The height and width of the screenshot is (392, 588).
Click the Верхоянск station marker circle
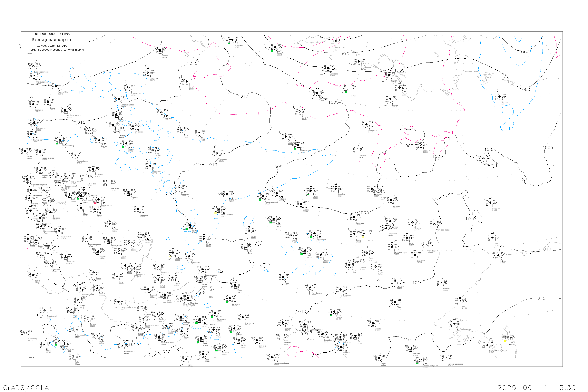pos(421,145)
